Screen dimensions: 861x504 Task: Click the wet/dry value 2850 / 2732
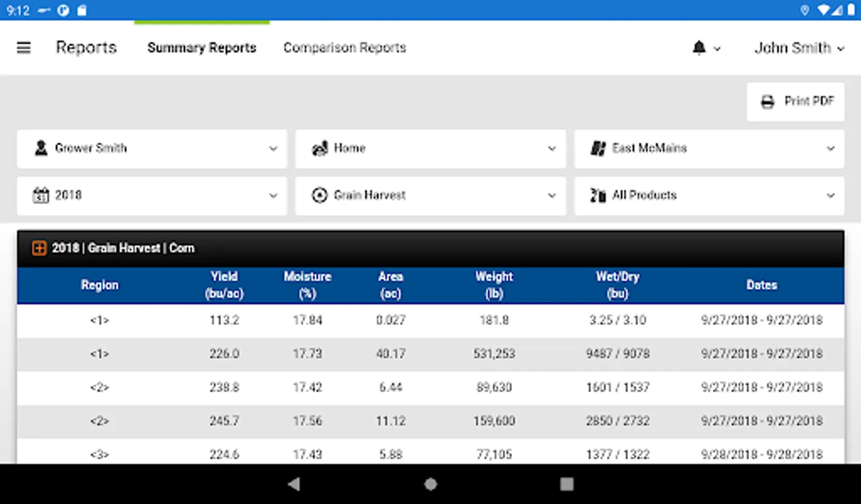tap(618, 421)
